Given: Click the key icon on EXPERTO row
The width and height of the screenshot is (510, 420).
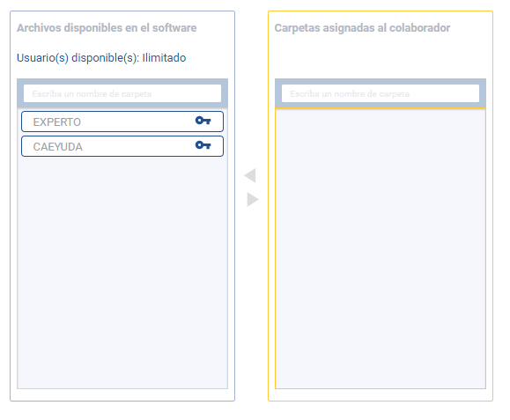Looking at the screenshot, I should coord(203,121).
